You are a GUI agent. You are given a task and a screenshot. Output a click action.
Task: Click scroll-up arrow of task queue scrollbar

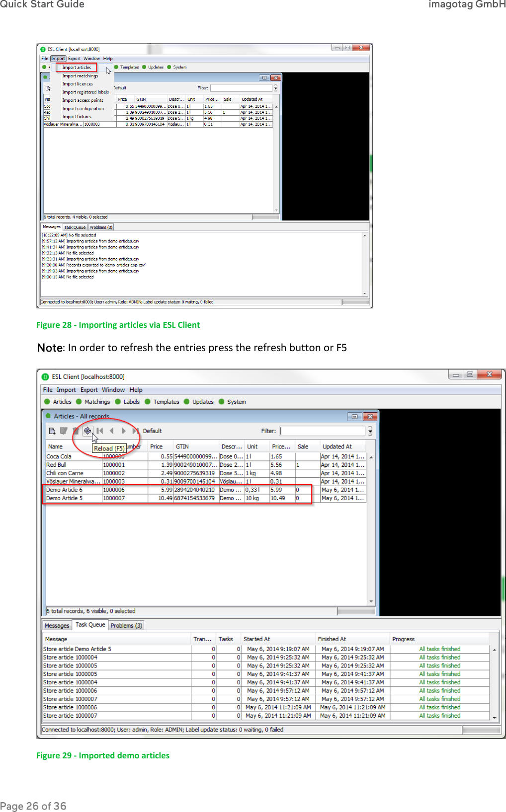click(x=494, y=649)
